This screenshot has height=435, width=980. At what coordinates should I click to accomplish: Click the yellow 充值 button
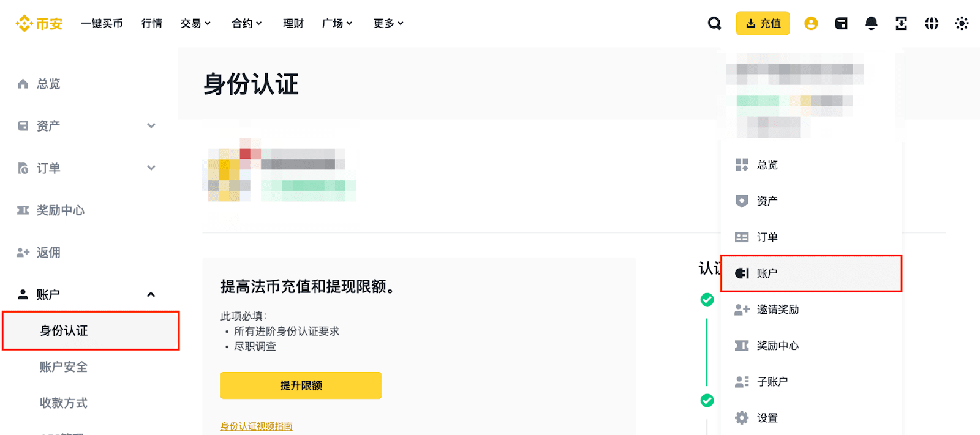[763, 23]
